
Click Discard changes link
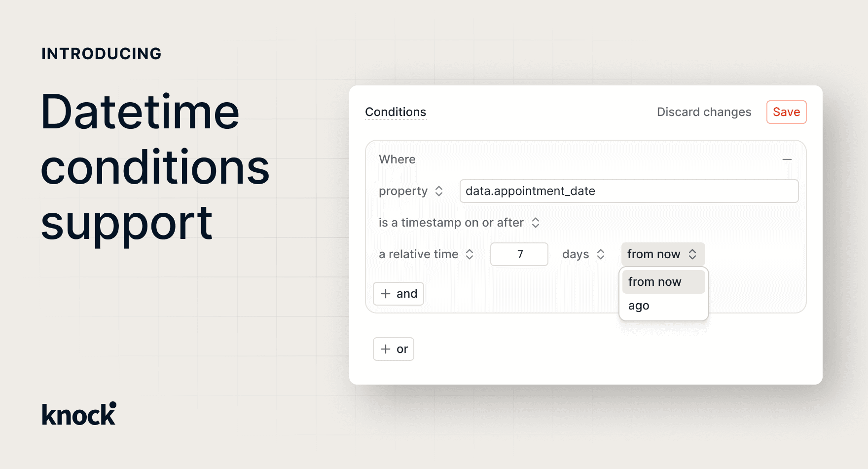click(704, 112)
